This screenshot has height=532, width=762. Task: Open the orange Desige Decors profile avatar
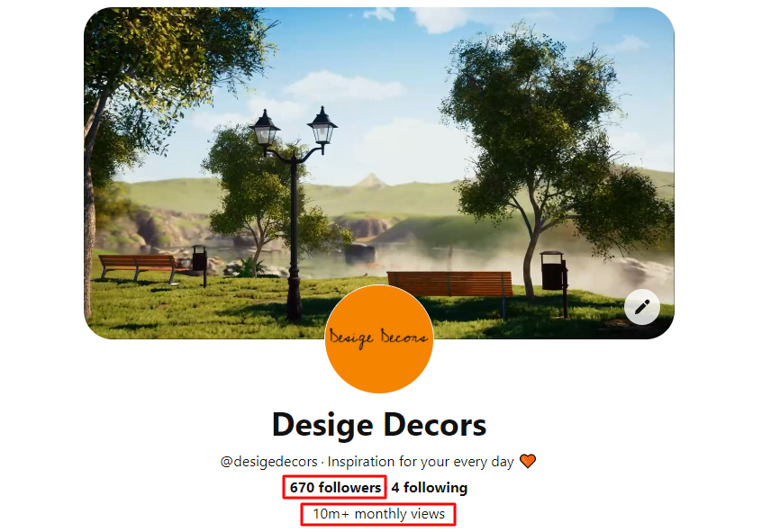[x=379, y=338]
